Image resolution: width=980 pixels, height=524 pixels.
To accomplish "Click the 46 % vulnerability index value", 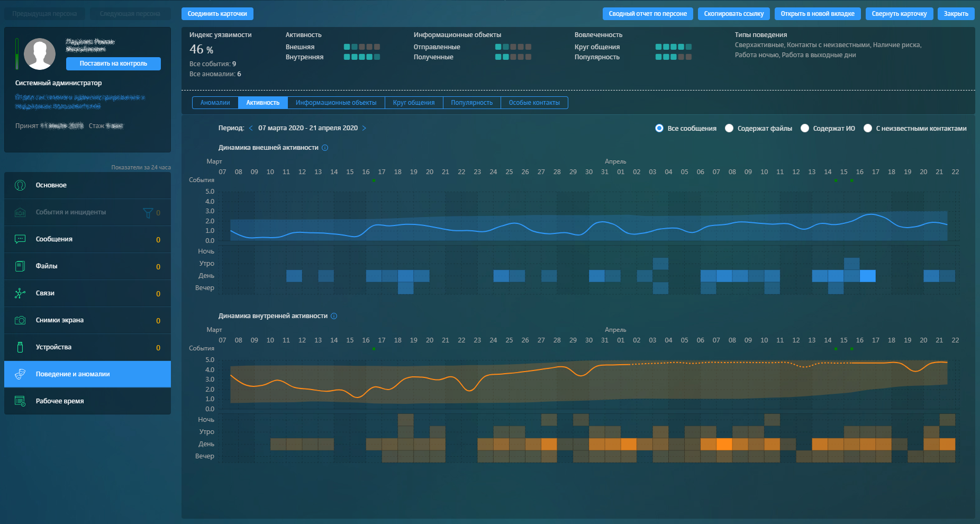I will click(x=202, y=50).
